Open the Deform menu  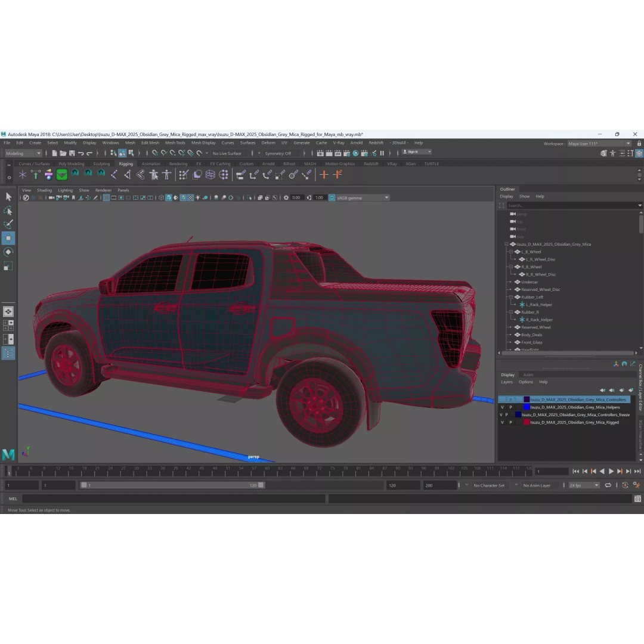268,143
